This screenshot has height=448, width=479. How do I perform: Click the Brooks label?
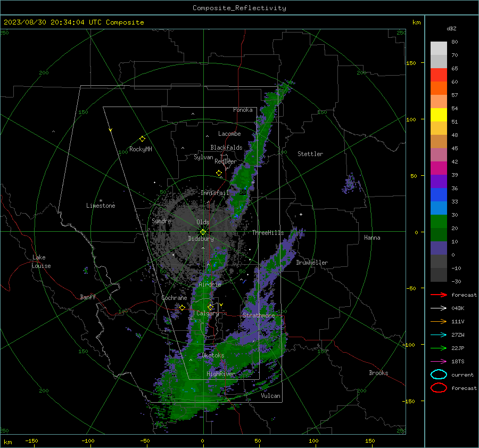coord(378,373)
